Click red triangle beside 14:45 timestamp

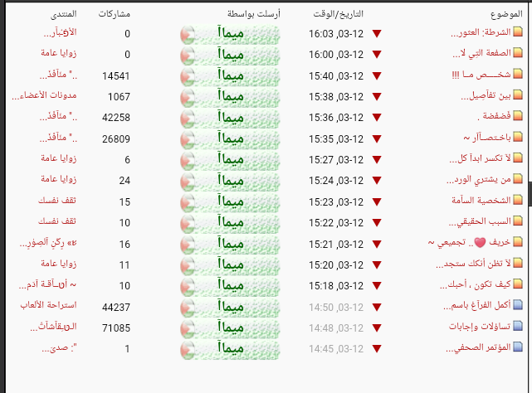(377, 348)
